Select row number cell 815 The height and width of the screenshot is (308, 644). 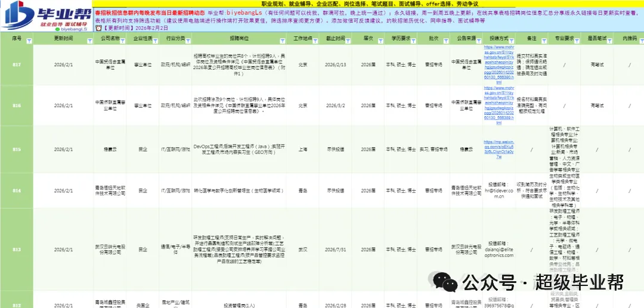click(17, 150)
